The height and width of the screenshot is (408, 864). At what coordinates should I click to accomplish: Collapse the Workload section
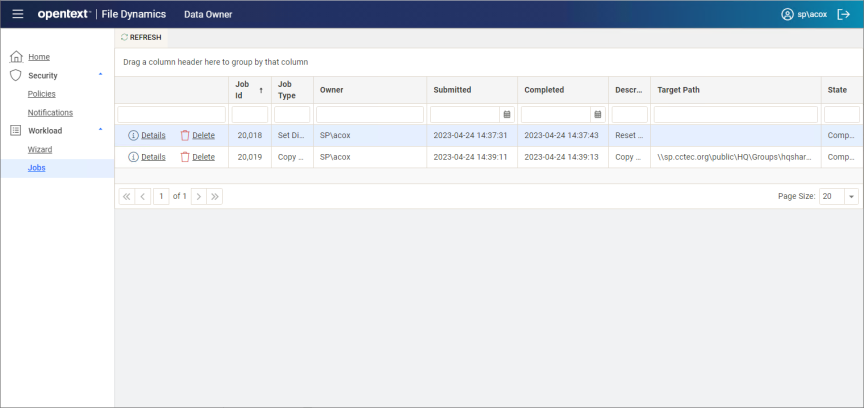click(100, 129)
